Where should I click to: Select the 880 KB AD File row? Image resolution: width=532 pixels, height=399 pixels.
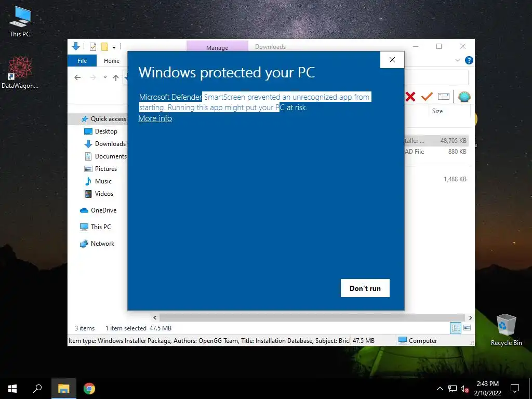(436, 152)
